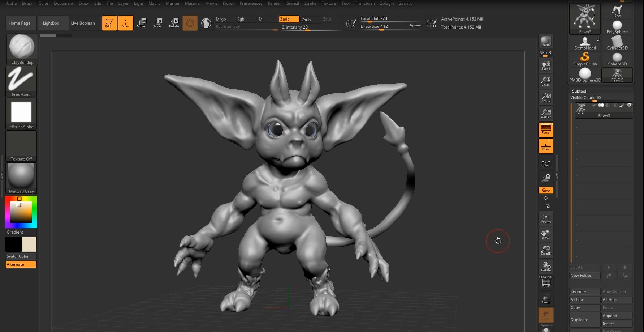This screenshot has height=332, width=644.
Task: Toggle the Floor grid display
Action: point(546,146)
